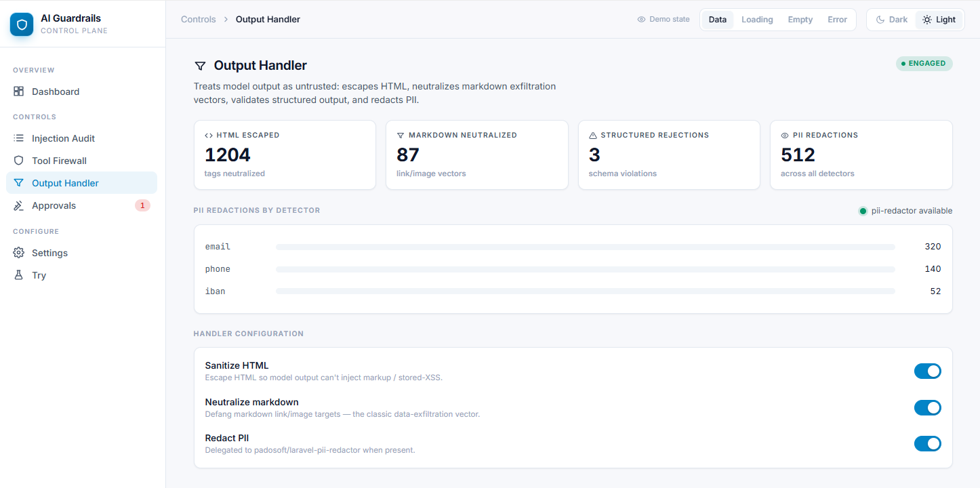This screenshot has height=488, width=980.
Task: Click the 'phone' detector label
Action: tap(218, 269)
